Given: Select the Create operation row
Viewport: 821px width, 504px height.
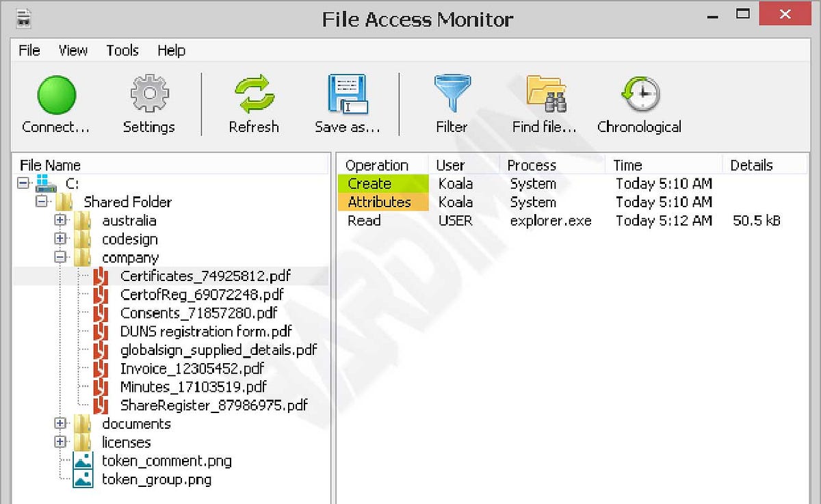Looking at the screenshot, I should 370,183.
